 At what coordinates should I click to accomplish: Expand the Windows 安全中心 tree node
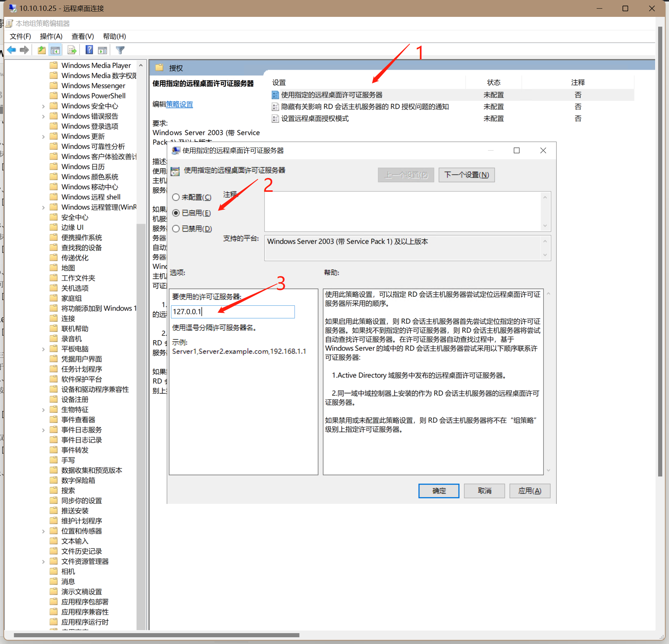[43, 106]
